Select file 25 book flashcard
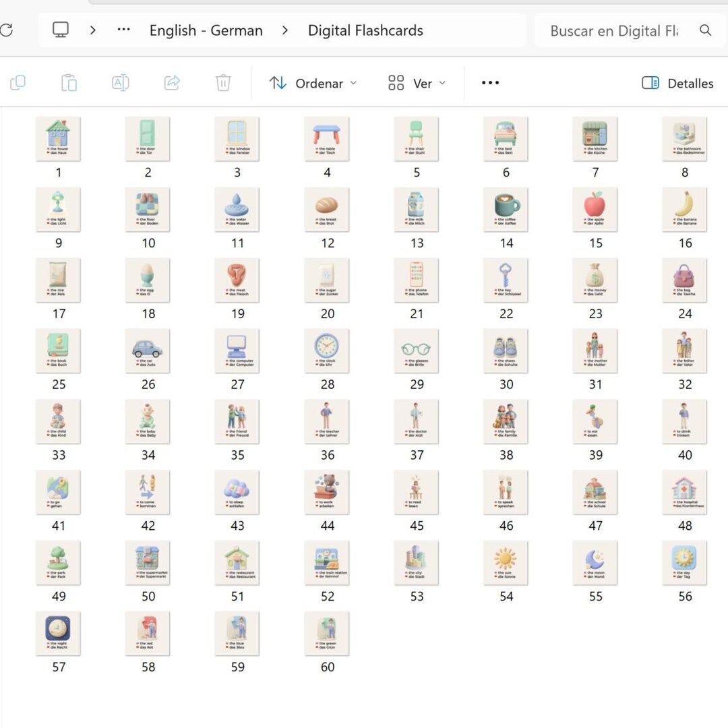The width and height of the screenshot is (728, 728). click(x=58, y=351)
